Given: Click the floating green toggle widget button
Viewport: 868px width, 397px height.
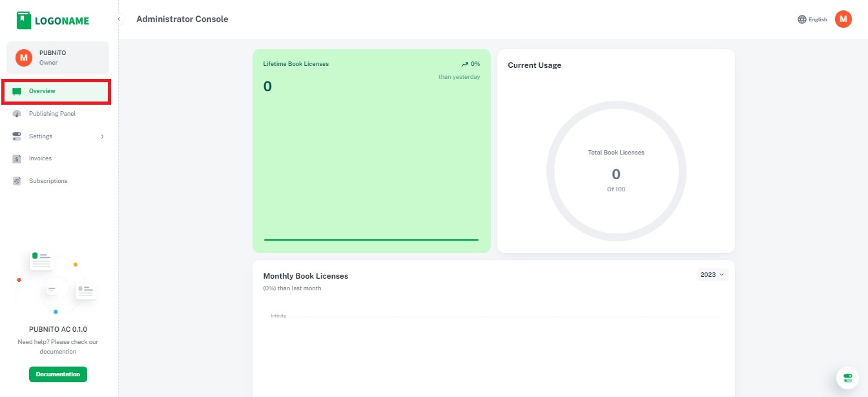Looking at the screenshot, I should [847, 378].
